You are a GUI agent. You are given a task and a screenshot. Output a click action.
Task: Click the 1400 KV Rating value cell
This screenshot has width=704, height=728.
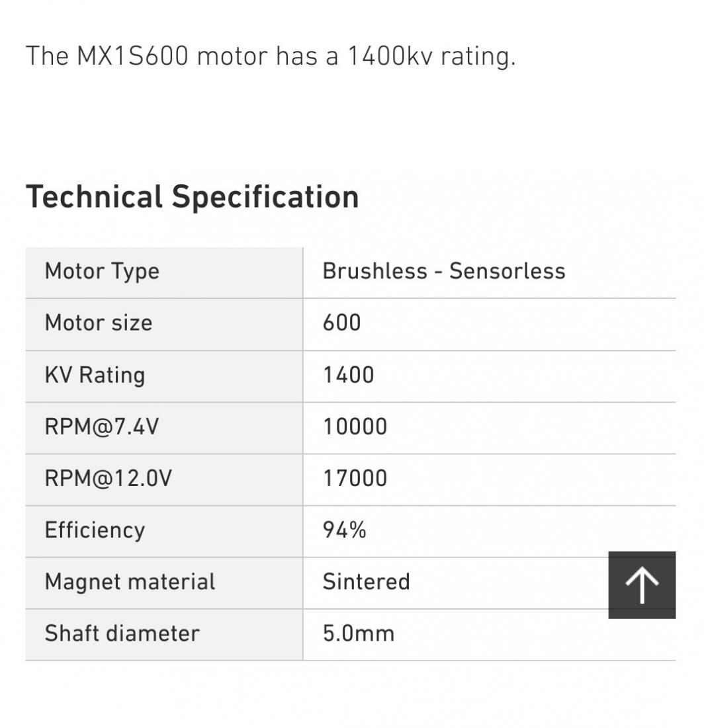click(348, 375)
